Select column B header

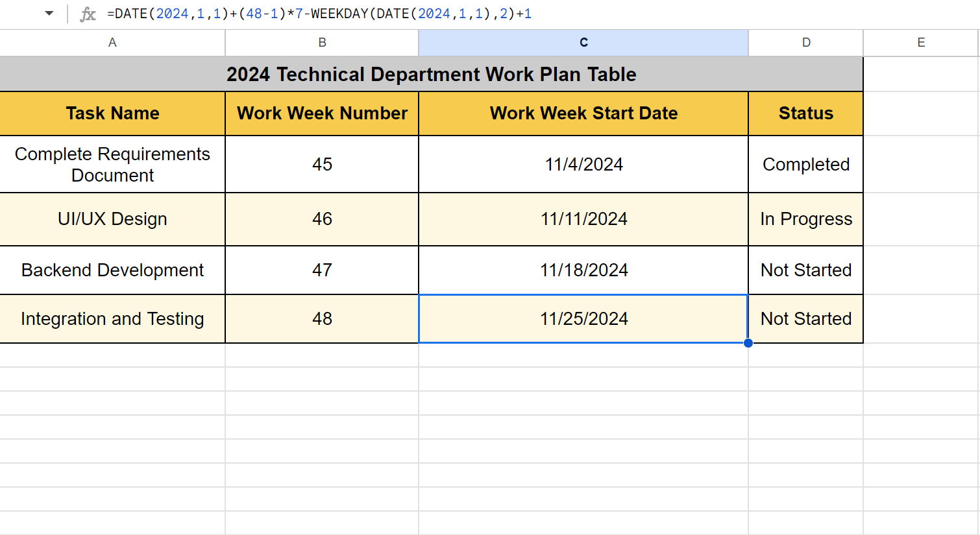[x=322, y=43]
